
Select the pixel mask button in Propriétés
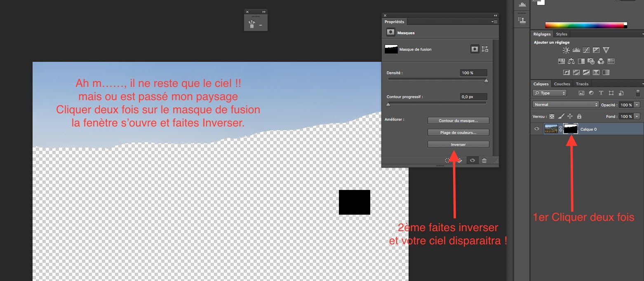[475, 49]
